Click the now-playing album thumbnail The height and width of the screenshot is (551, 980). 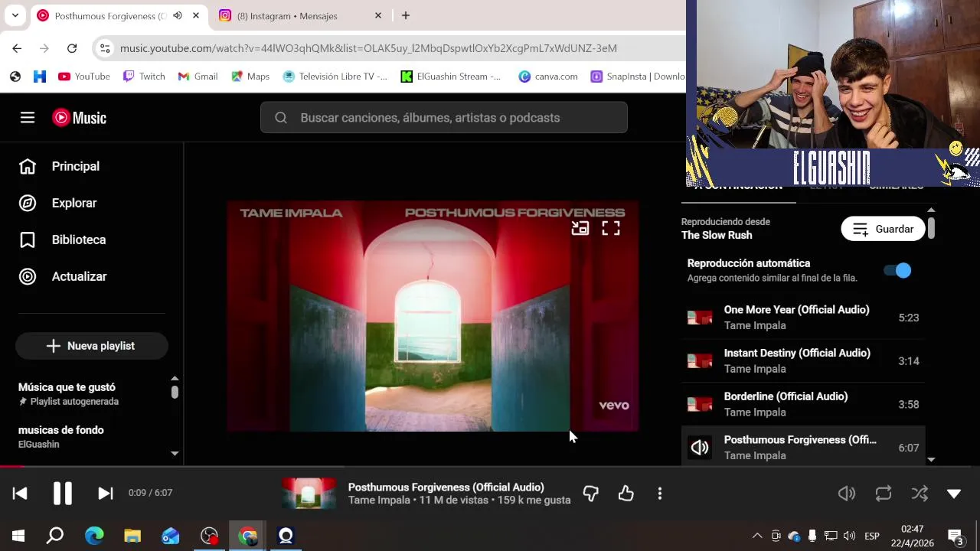click(x=309, y=494)
